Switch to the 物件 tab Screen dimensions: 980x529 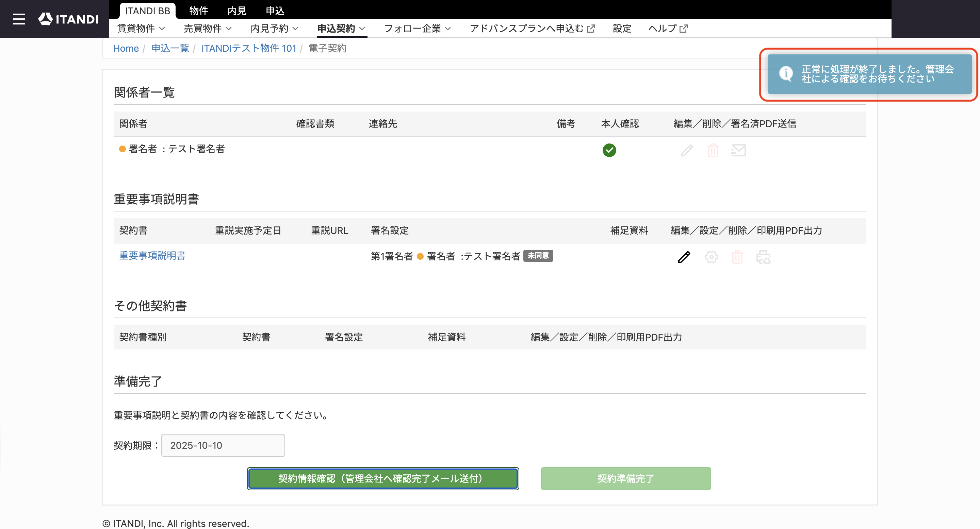[x=199, y=11]
